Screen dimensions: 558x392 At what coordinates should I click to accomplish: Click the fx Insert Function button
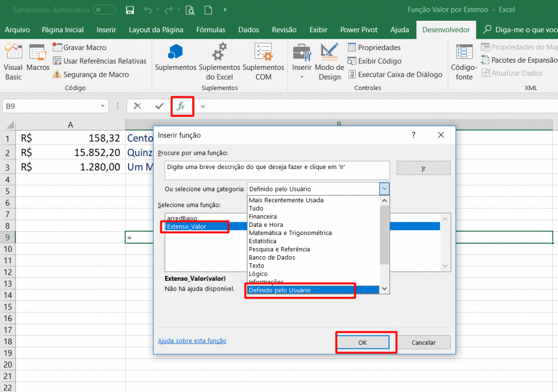pyautogui.click(x=181, y=106)
